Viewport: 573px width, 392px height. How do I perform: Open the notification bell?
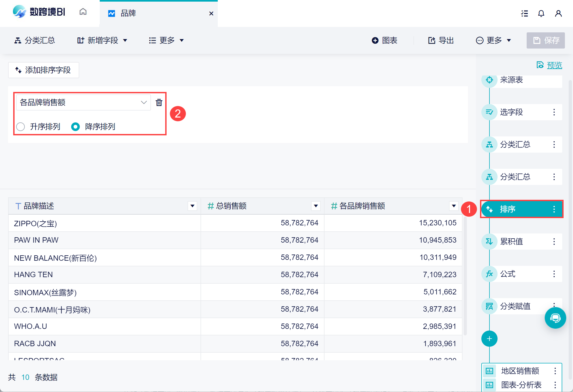coord(541,13)
